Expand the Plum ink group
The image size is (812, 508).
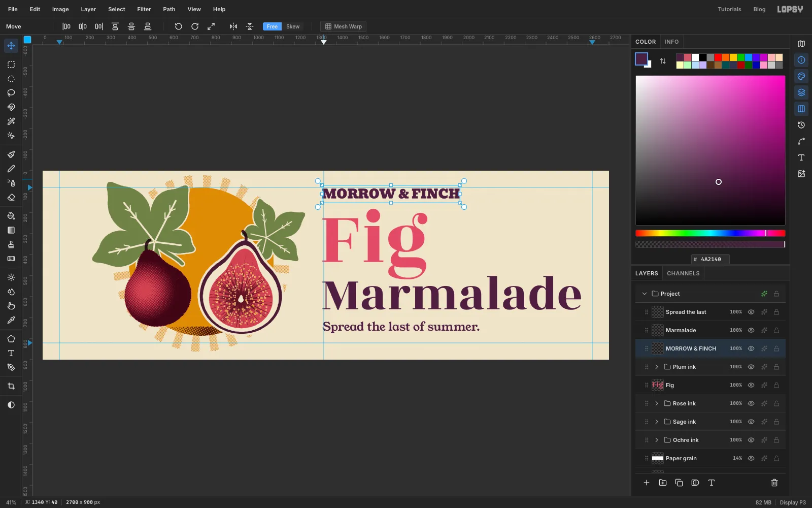coord(657,367)
